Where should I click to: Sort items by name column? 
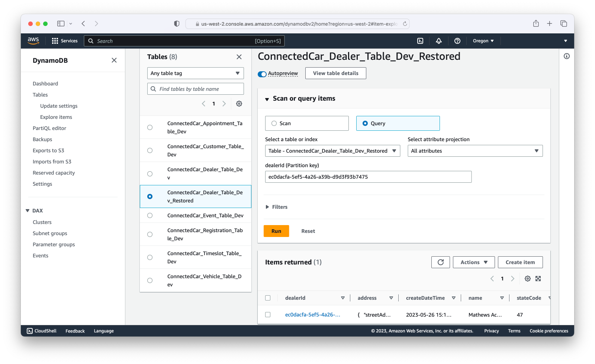(502, 298)
